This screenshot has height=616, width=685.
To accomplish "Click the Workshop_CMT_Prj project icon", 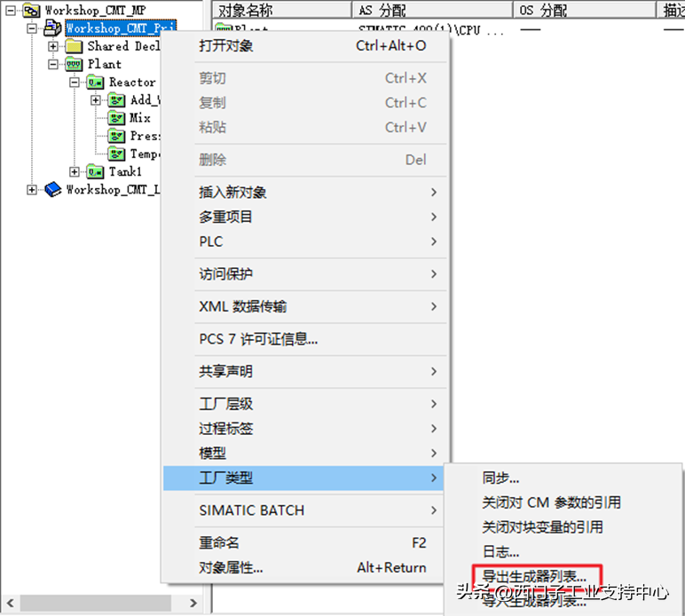I will pyautogui.click(x=53, y=28).
